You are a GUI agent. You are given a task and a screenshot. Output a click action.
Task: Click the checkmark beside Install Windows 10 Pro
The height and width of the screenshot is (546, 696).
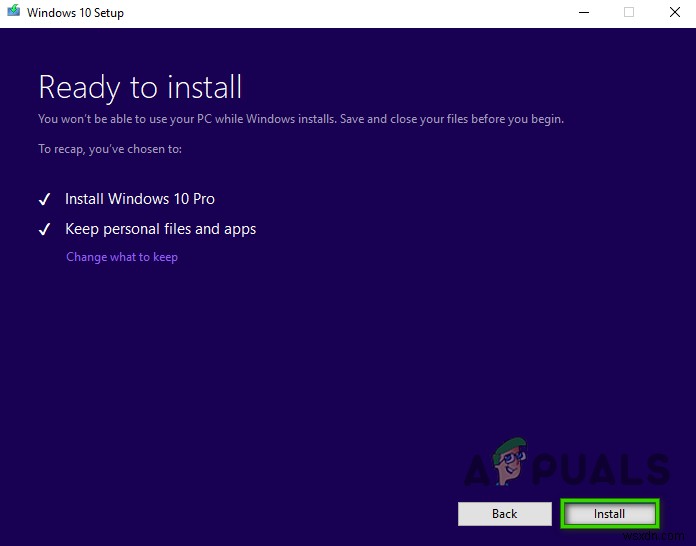click(44, 199)
